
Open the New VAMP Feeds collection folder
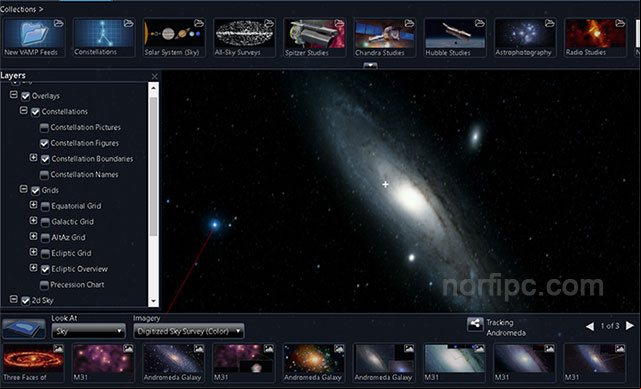coord(34,37)
